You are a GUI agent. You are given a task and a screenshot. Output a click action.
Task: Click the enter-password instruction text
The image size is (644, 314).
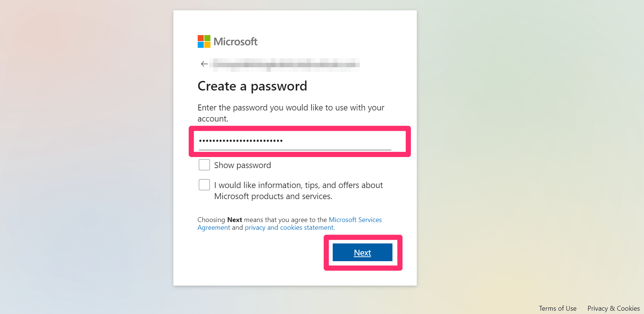pyautogui.click(x=291, y=113)
